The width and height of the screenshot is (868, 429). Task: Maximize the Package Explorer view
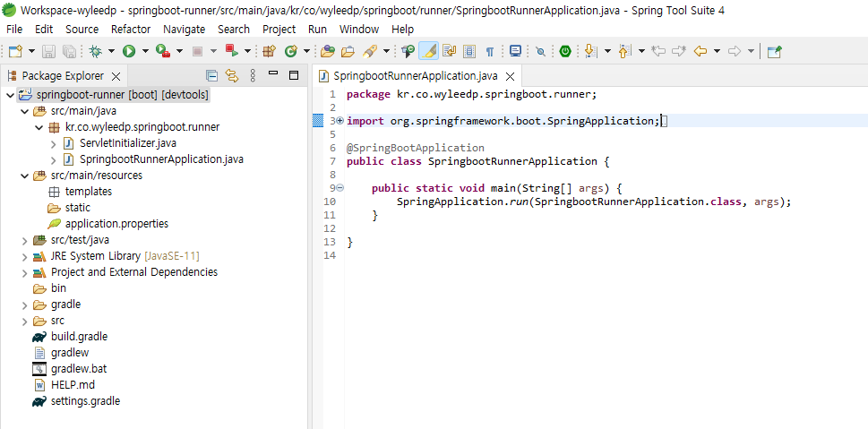294,74
